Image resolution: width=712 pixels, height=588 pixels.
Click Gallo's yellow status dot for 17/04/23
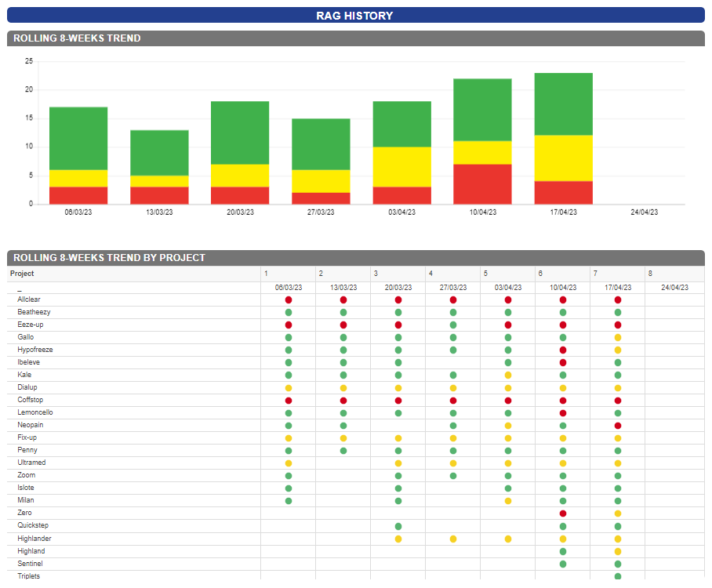click(x=618, y=338)
